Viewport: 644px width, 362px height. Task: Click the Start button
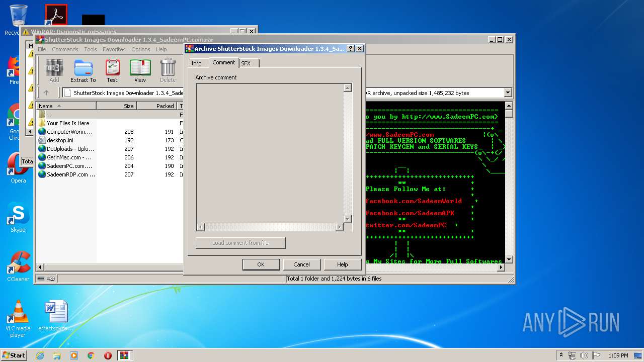[x=14, y=355]
